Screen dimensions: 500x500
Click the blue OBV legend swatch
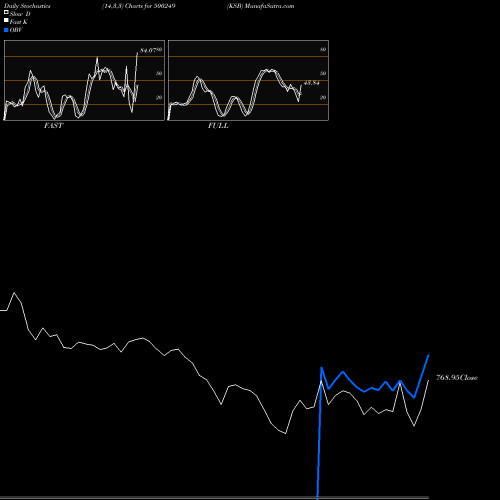click(6, 30)
